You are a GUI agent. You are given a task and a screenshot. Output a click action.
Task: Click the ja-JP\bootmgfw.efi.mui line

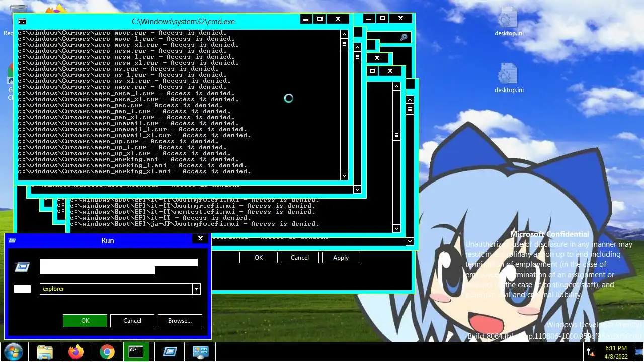pyautogui.click(x=195, y=224)
